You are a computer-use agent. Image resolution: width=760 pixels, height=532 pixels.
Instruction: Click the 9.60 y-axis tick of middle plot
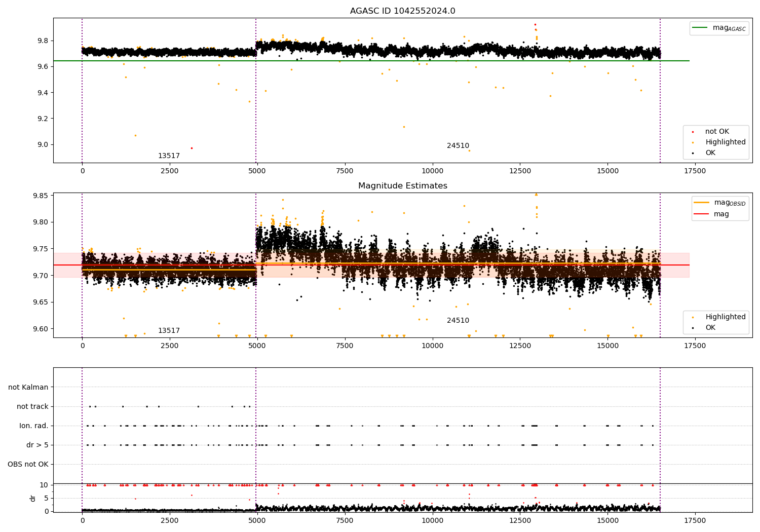click(41, 329)
